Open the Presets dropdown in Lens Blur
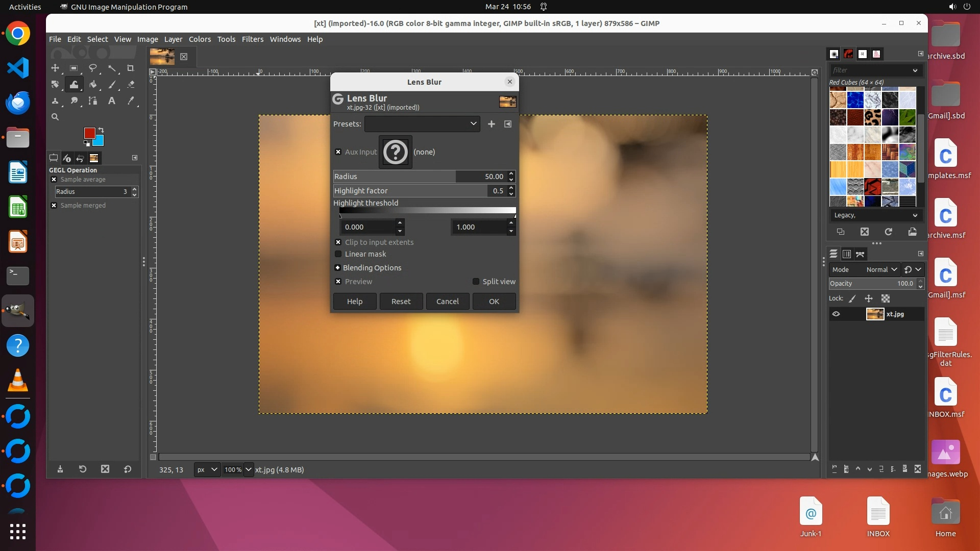The width and height of the screenshot is (980, 551). (x=422, y=124)
